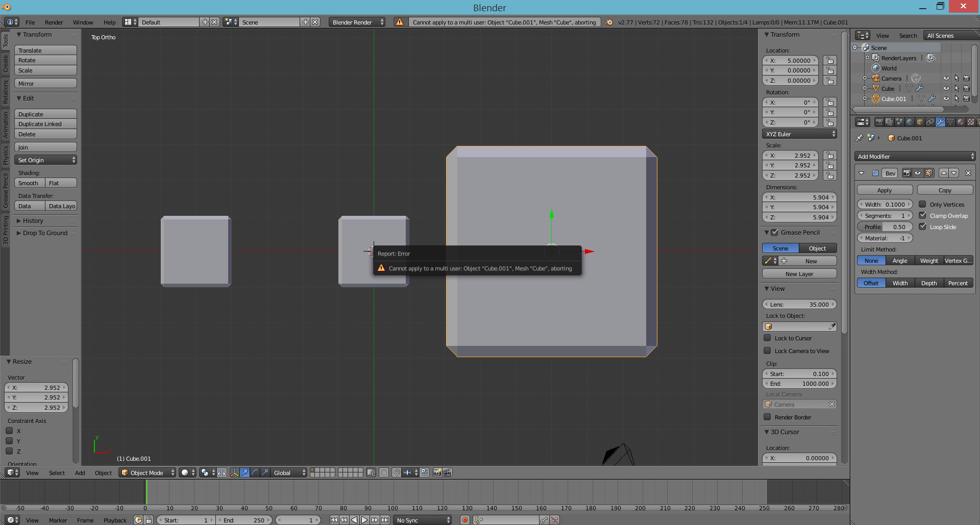
Task: Click the snap magnet icon in viewport header
Action: 397,472
